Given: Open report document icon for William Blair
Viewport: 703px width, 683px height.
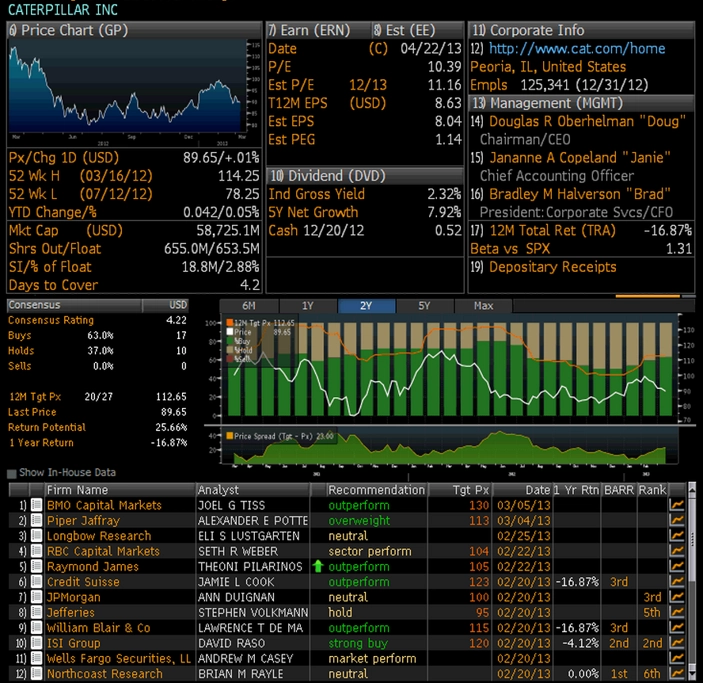Looking at the screenshot, I should (36, 627).
